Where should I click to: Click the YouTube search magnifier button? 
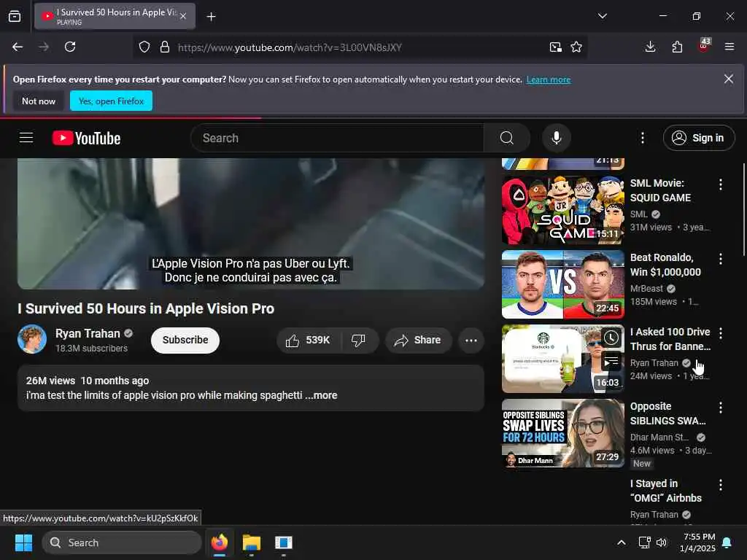coord(507,138)
